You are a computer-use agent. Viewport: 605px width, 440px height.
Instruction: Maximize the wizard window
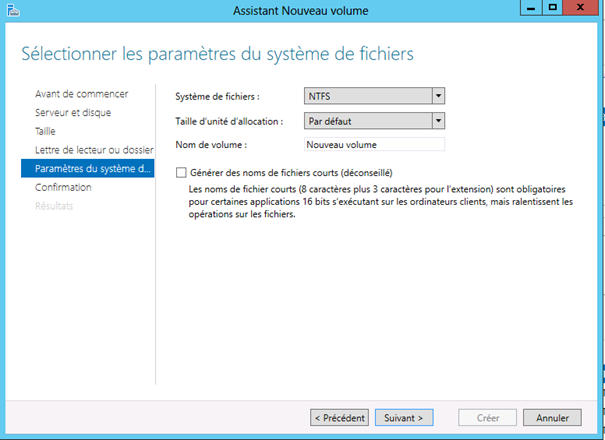(551, 9)
